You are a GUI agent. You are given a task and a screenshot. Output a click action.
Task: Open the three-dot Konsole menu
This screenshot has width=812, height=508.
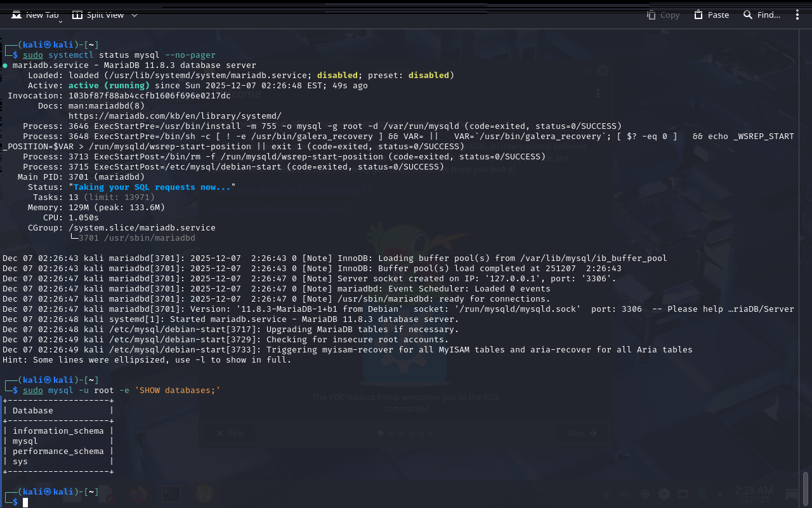(x=797, y=15)
